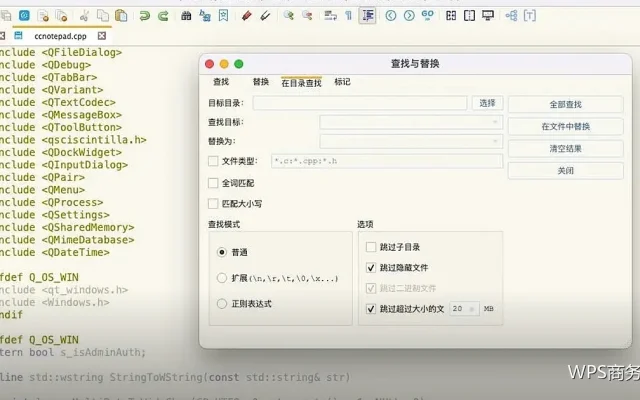Select the 普通 search mode radio
The image size is (640, 400).
[x=222, y=252]
